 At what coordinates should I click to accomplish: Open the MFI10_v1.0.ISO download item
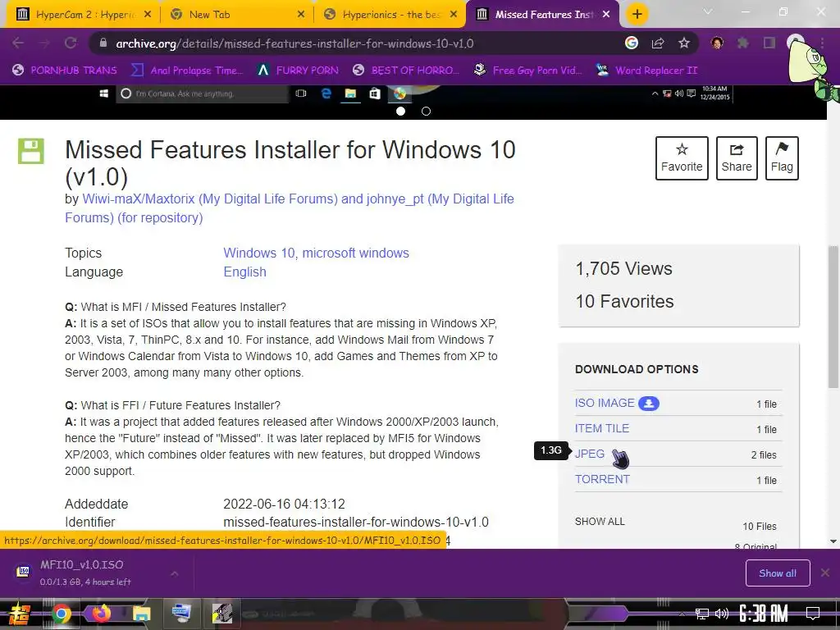point(85,572)
